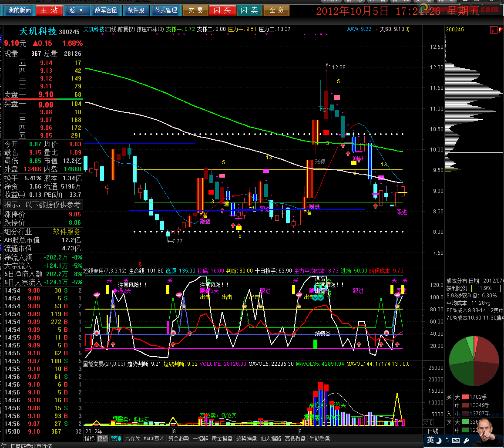Screen dimensions: 504x448
Task: Click the 张停 label on the candlestick chart
Action: [x=320, y=162]
